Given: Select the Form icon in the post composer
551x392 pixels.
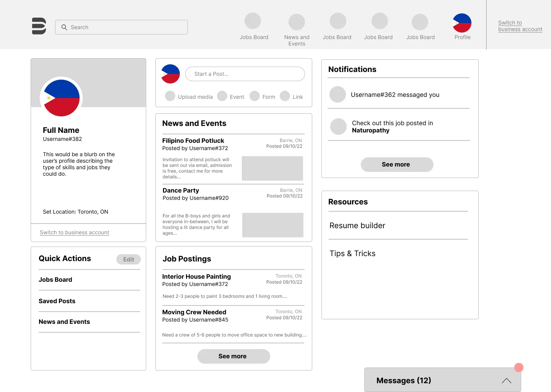Looking at the screenshot, I should coord(255,96).
